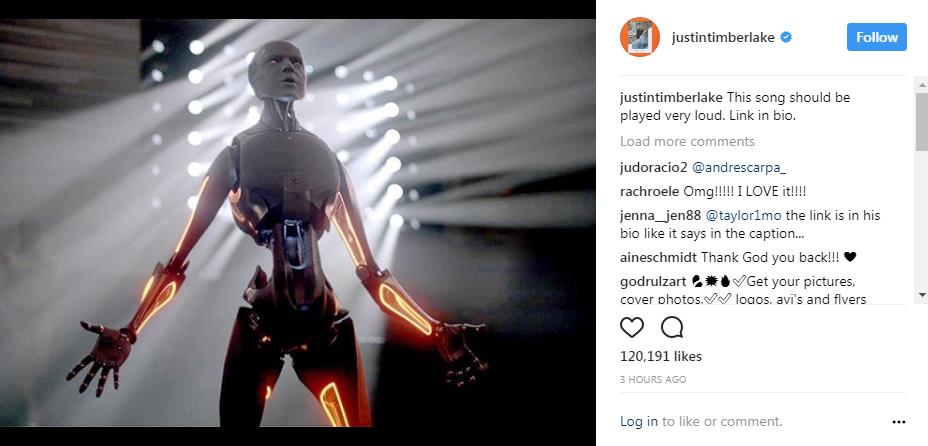Open commenter rachroele's profile

click(x=649, y=192)
